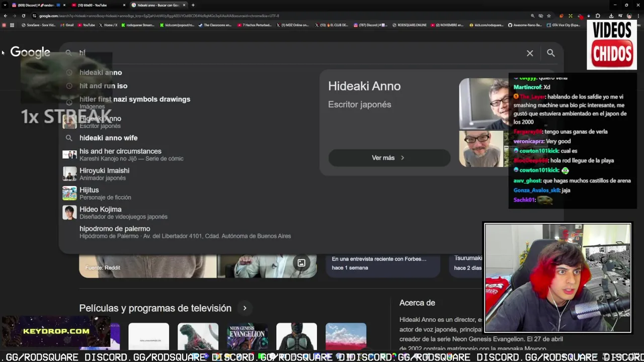
Task: Click the 'Acerca de' heading
Action: (417, 303)
